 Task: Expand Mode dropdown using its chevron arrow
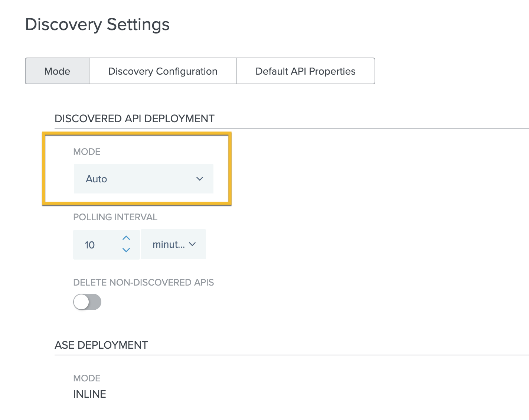[x=200, y=179]
